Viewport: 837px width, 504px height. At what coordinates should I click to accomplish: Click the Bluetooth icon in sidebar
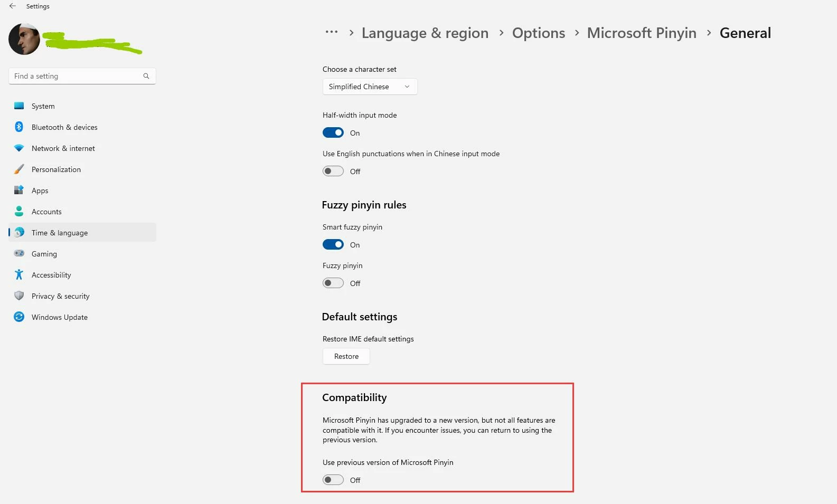(x=19, y=127)
